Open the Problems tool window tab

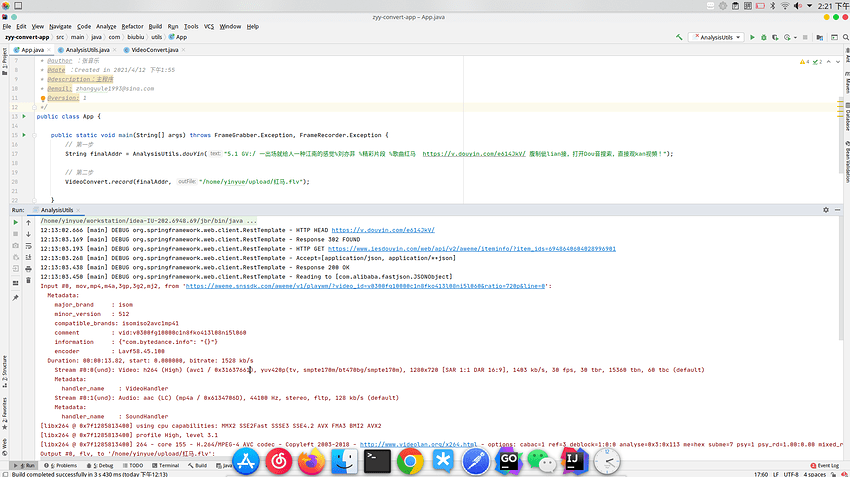[x=61, y=466]
